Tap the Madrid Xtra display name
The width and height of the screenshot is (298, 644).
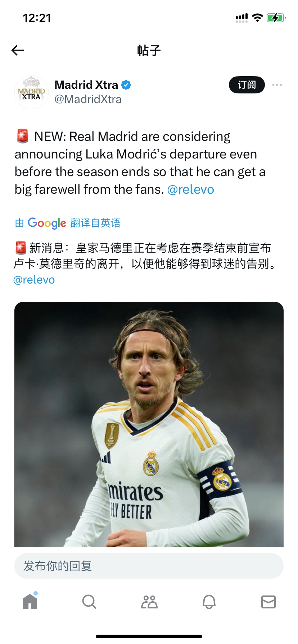86,85
